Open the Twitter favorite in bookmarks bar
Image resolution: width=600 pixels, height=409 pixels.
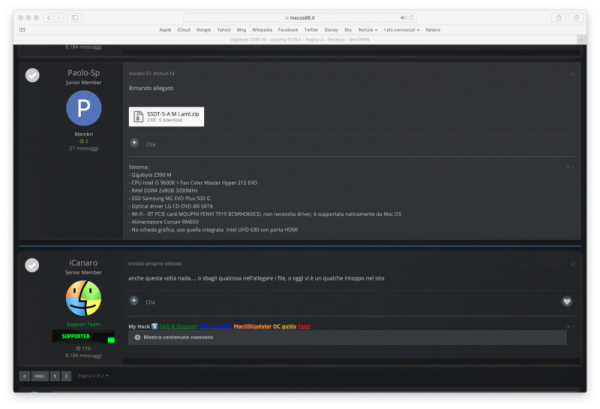[x=311, y=30]
